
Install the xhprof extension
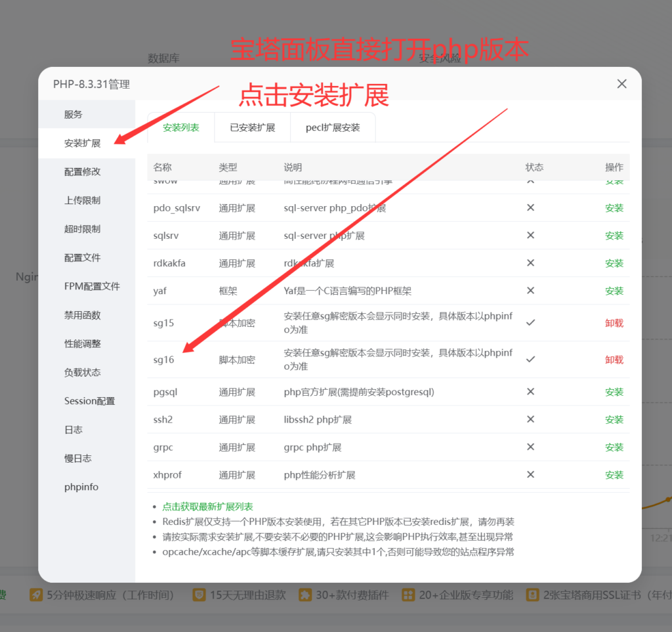click(x=614, y=475)
